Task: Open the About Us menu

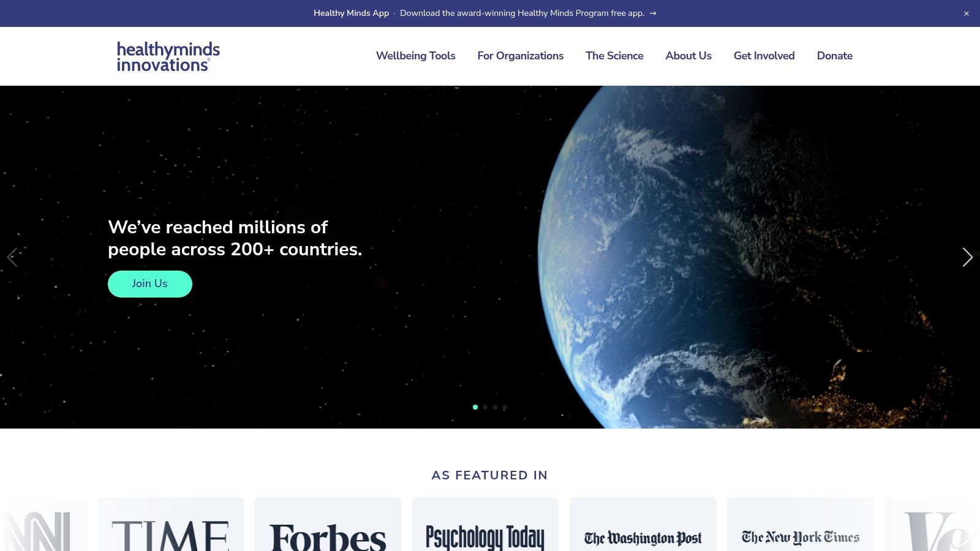Action: (x=688, y=56)
